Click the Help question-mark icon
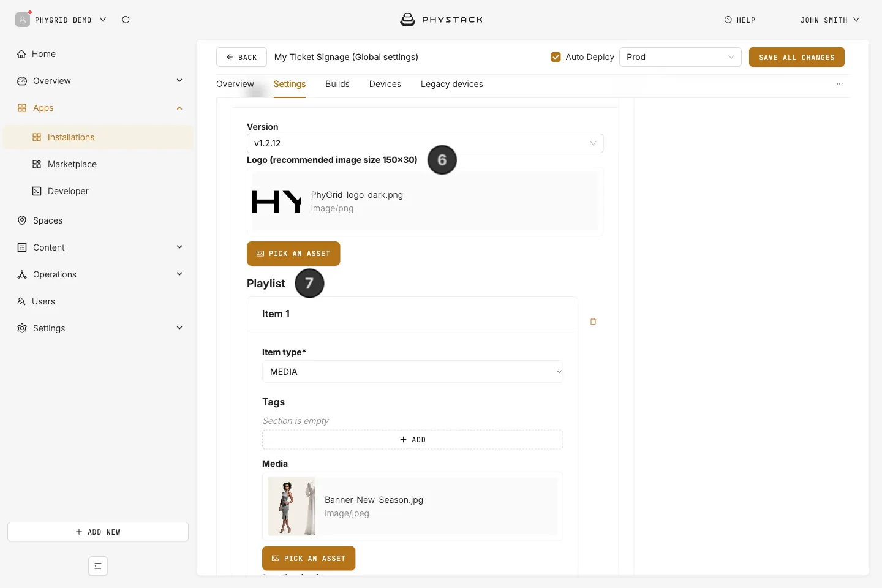 (x=728, y=20)
